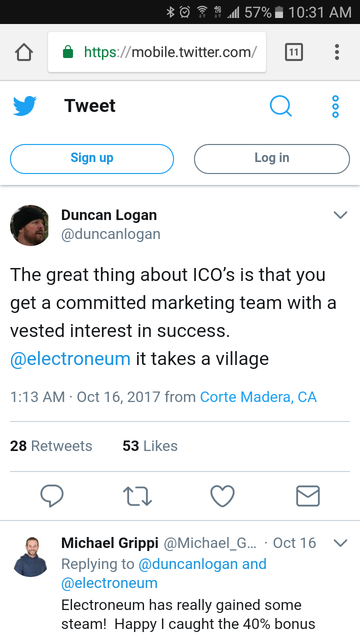
Task: Tap the browser home icon
Action: click(24, 52)
